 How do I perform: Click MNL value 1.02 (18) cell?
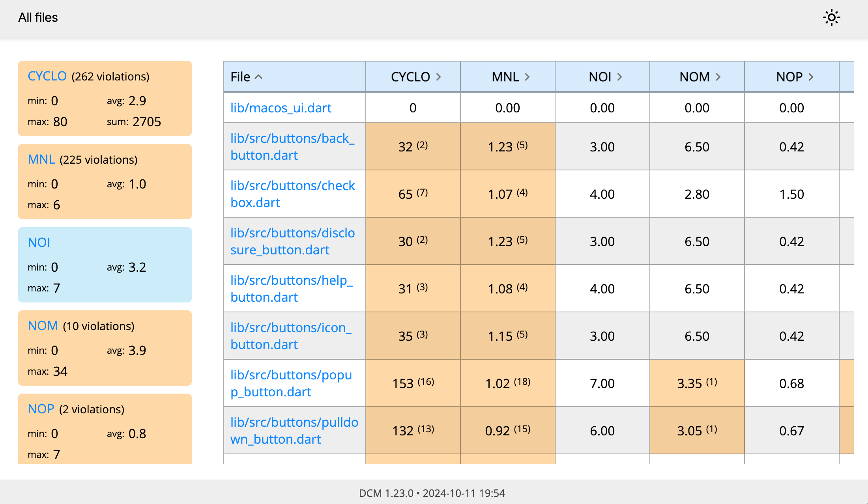pyautogui.click(x=508, y=383)
